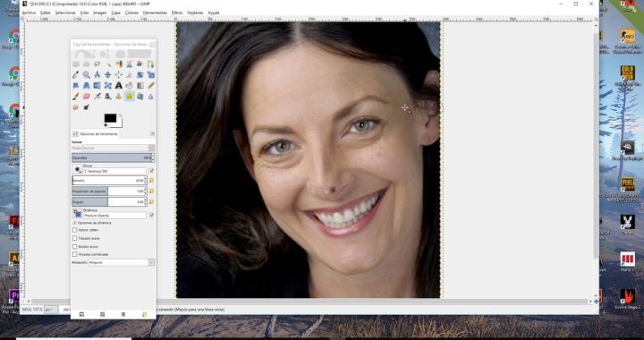Reset Tamaño to brush default size

(151, 180)
